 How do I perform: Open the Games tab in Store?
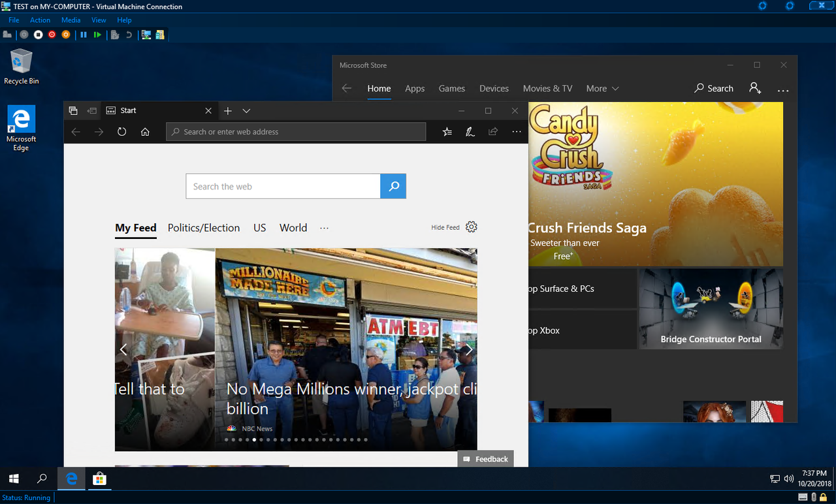[x=452, y=89]
